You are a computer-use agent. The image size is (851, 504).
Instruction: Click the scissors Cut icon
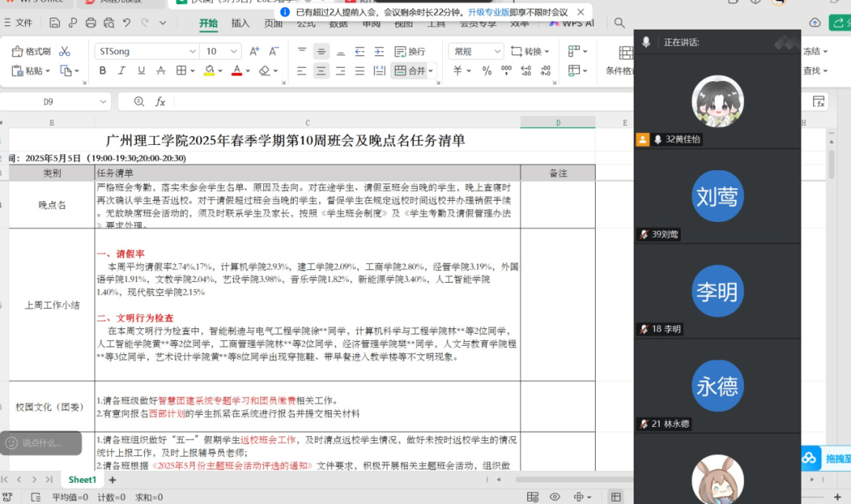[x=65, y=52]
